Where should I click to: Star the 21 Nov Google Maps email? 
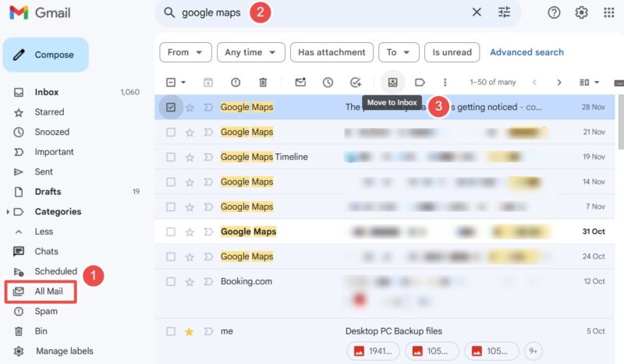[190, 133]
